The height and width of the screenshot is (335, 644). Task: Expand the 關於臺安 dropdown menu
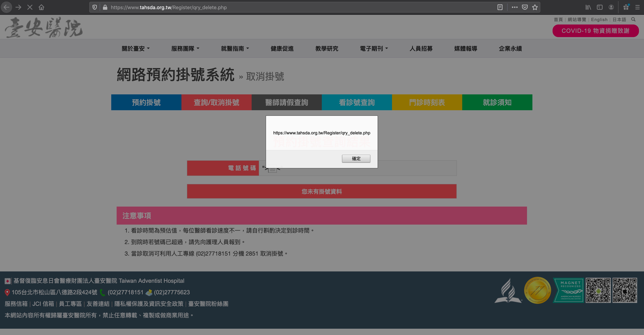pos(136,48)
